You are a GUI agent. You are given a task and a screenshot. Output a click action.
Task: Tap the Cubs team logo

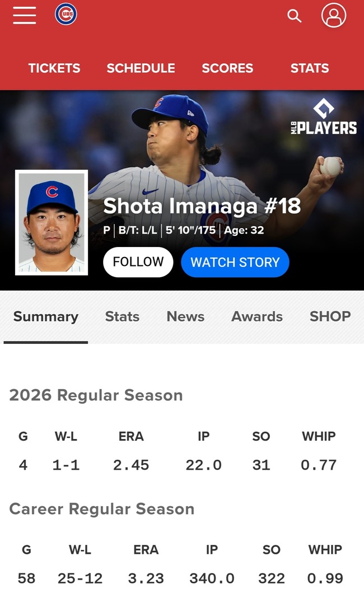(x=66, y=15)
